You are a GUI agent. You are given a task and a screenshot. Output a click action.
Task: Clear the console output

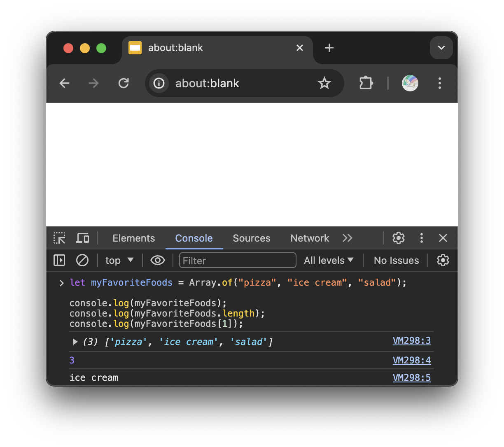coord(82,260)
